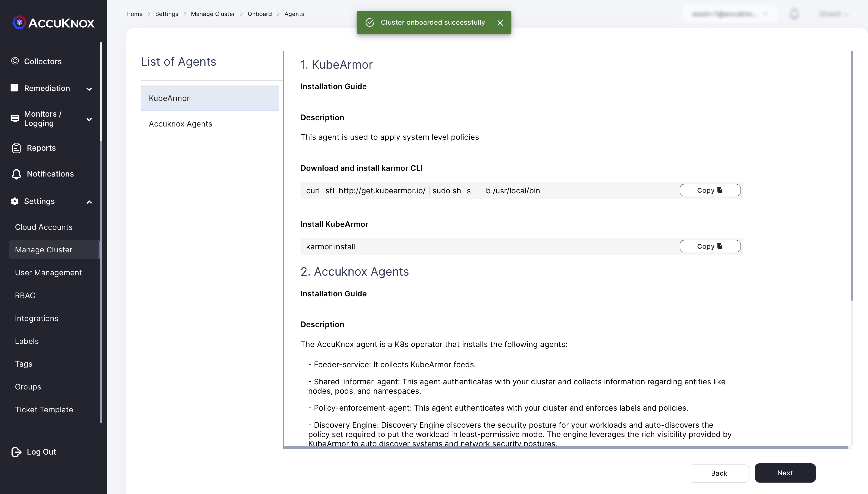This screenshot has width=868, height=494.
Task: Click the content panel vertical scrollbar
Action: coord(852,175)
